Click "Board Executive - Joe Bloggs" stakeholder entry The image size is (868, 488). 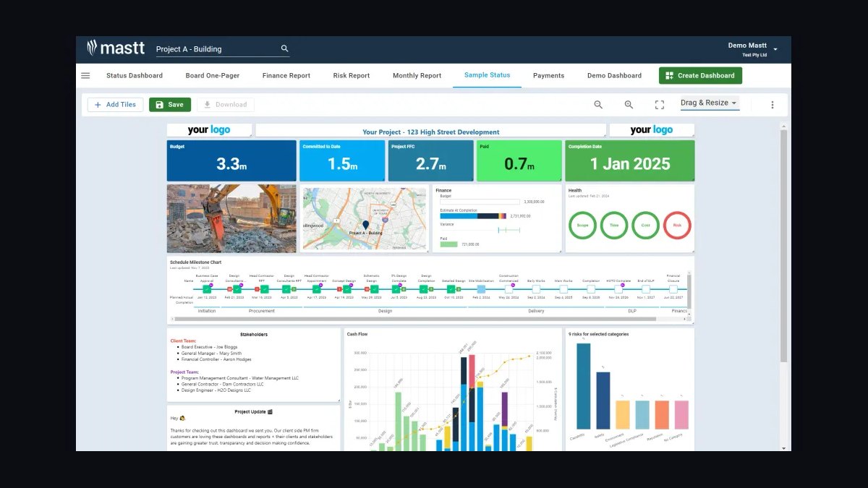(210, 347)
